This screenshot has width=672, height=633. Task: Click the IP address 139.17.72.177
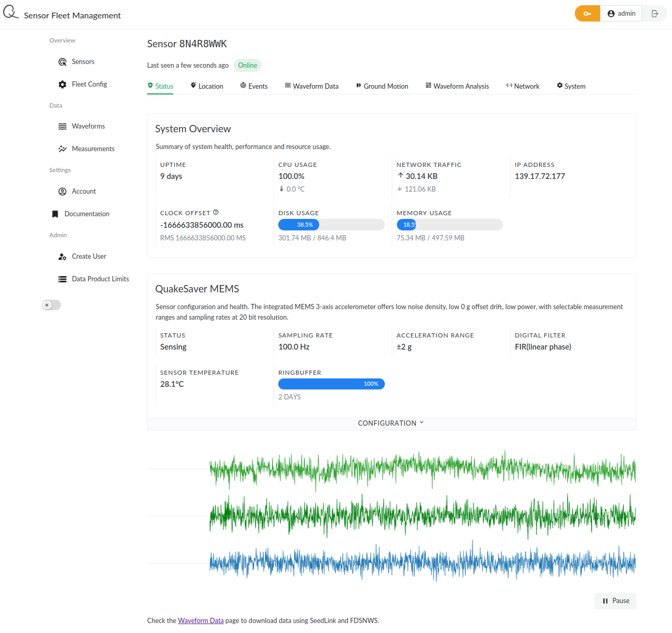(540, 176)
